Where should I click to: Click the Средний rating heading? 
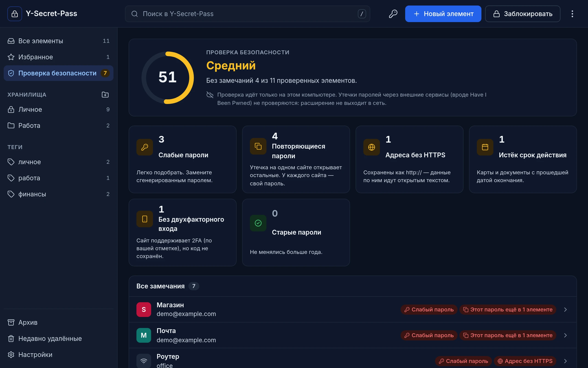click(x=231, y=66)
